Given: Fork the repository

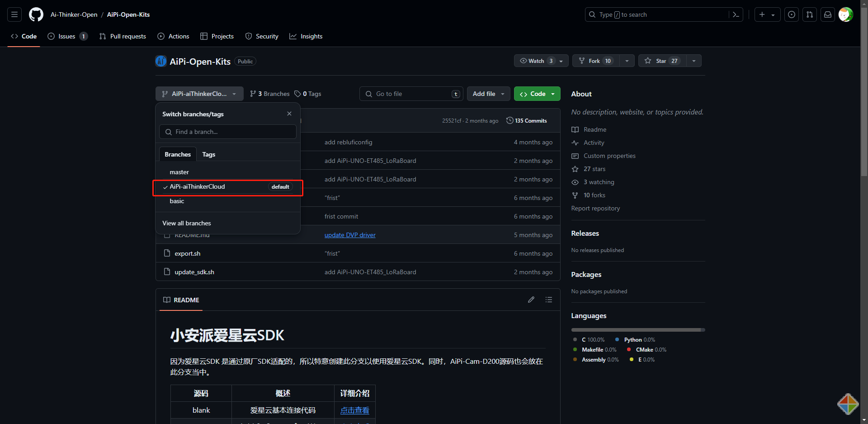Looking at the screenshot, I should pyautogui.click(x=595, y=61).
